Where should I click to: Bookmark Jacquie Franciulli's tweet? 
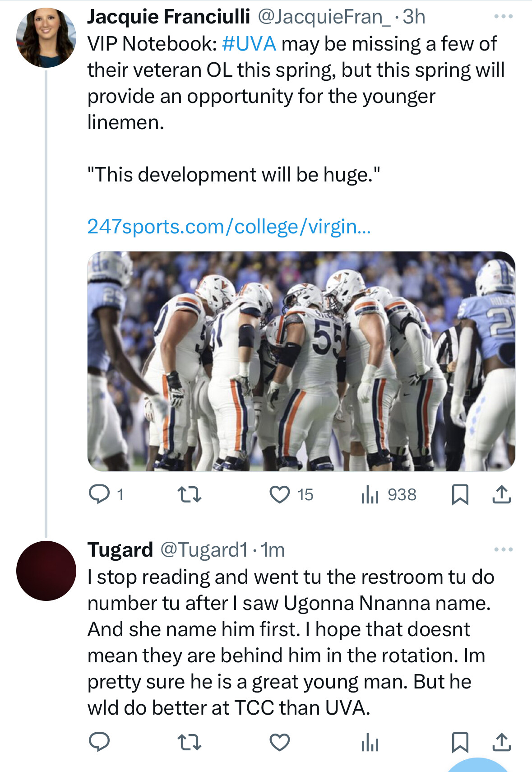[x=460, y=494]
